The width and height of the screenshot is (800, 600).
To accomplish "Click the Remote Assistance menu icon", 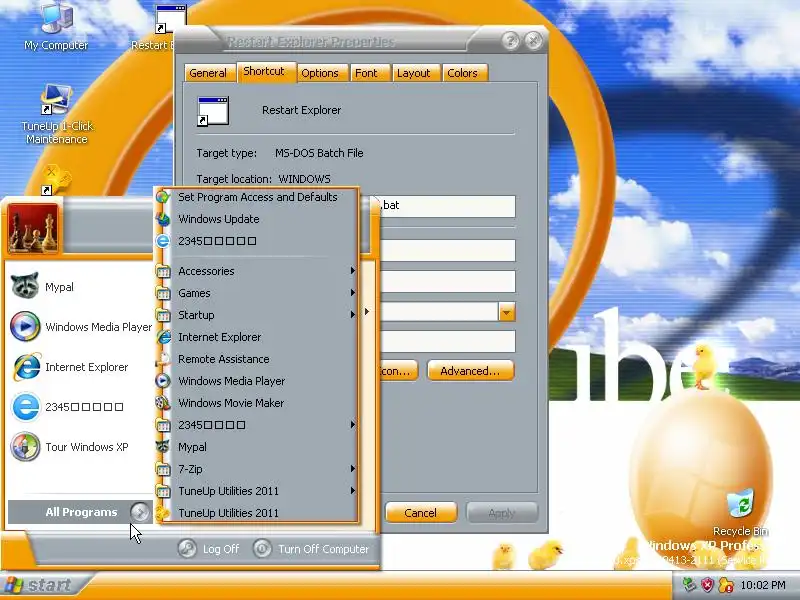I will coord(163,359).
